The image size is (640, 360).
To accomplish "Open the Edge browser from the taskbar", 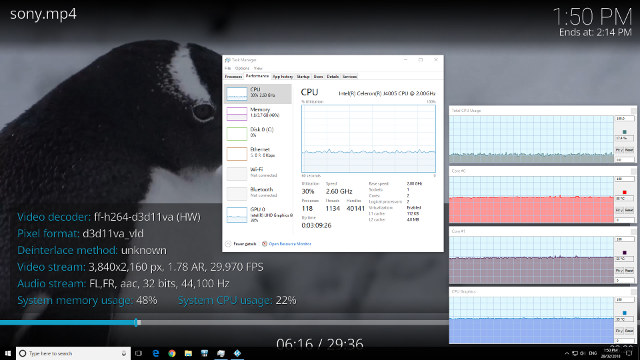I will pyautogui.click(x=156, y=353).
